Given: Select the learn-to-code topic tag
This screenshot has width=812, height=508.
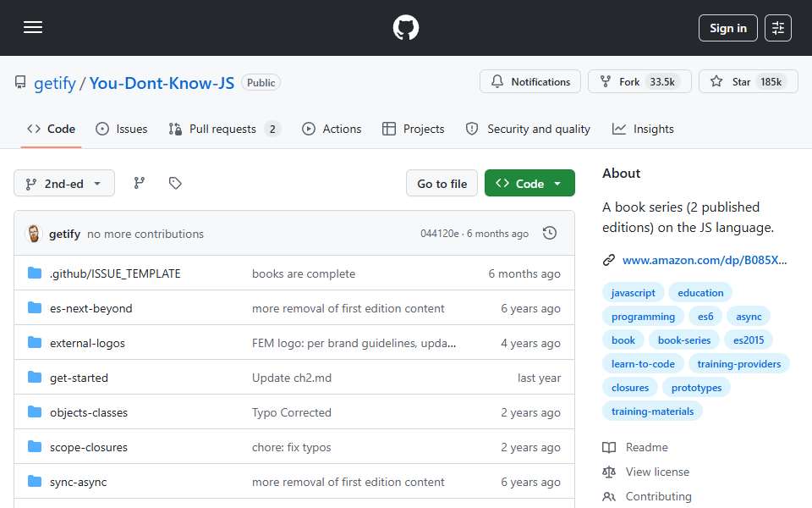Looking at the screenshot, I should click(643, 364).
